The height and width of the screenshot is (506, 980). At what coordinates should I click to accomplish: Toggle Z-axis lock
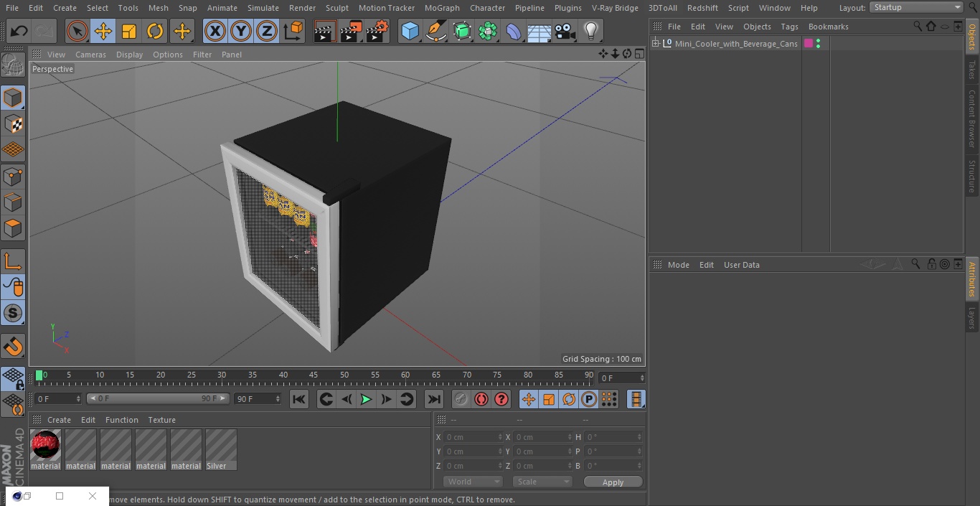point(267,31)
